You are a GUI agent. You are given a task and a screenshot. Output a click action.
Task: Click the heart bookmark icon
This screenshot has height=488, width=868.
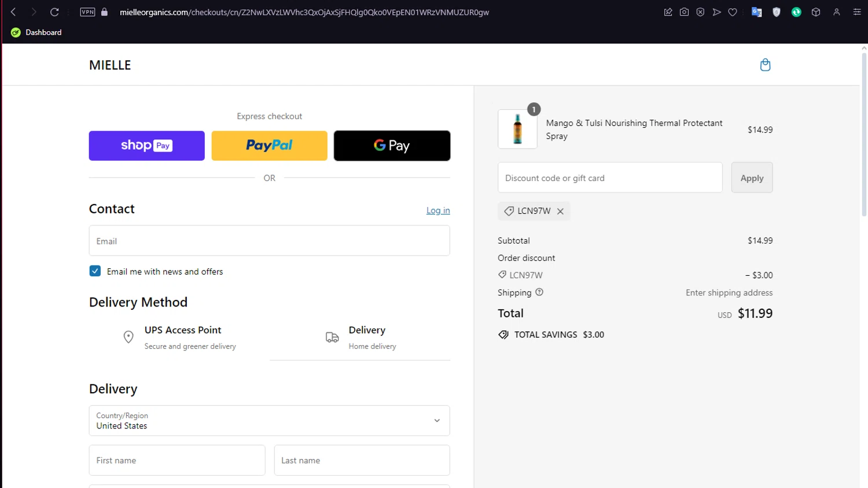pos(733,12)
